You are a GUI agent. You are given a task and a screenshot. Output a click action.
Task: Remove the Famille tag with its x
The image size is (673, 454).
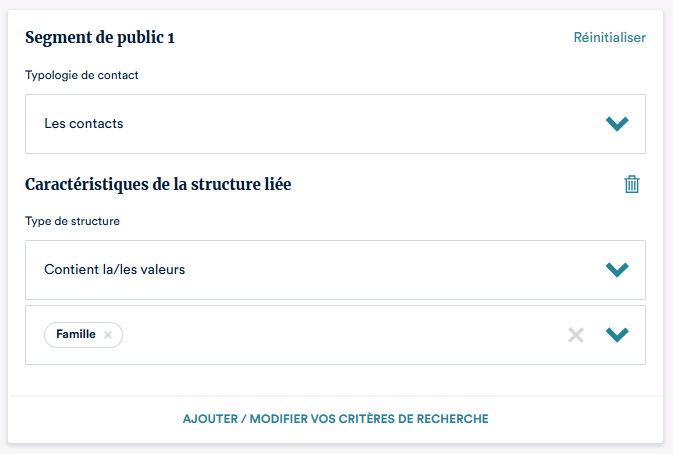(x=108, y=335)
